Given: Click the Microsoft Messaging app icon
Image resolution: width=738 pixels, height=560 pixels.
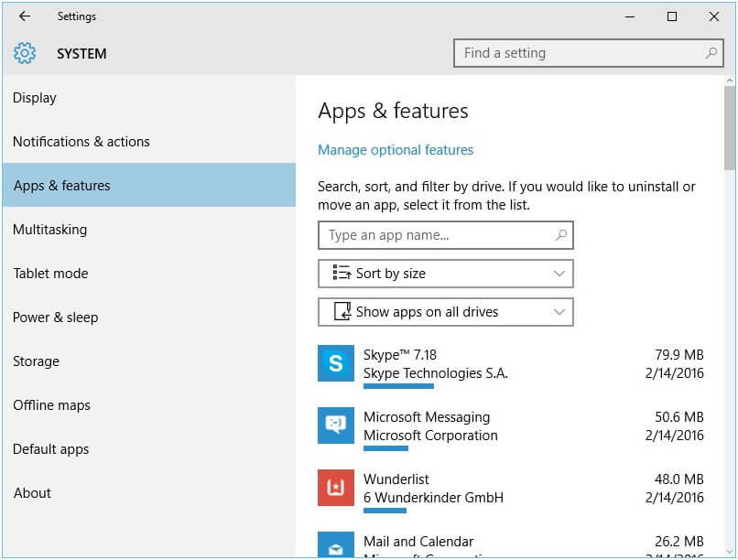Looking at the screenshot, I should pos(335,425).
